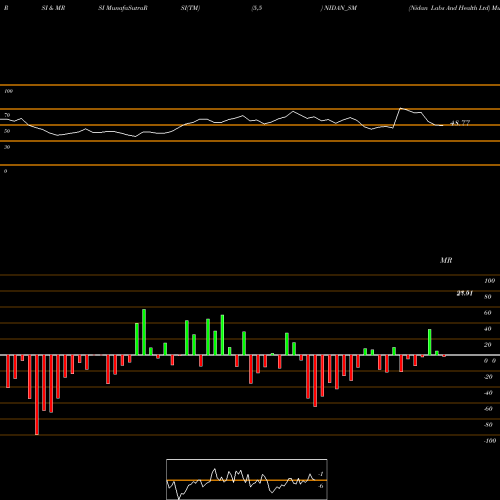Screen dimensions: 500x500
Task: Click the positive "40" label on MR axis
Action: pos(488,329)
